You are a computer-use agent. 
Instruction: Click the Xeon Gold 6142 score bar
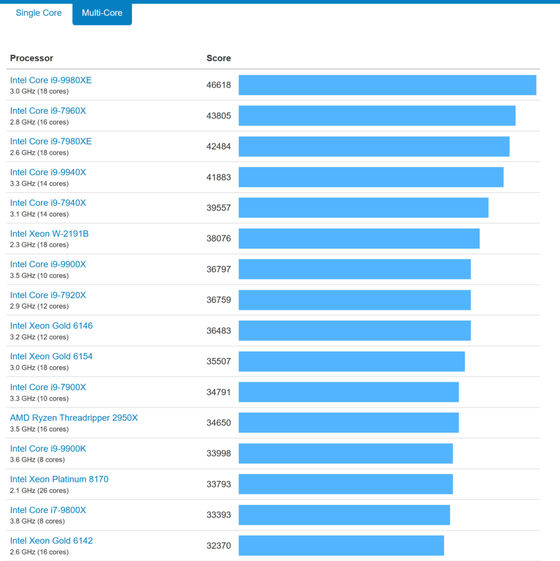pos(341,546)
